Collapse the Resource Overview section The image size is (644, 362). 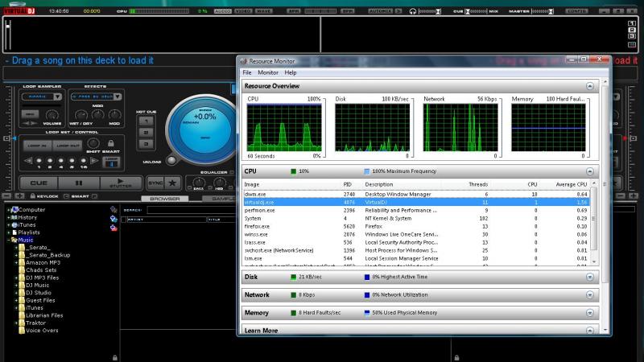click(x=590, y=86)
